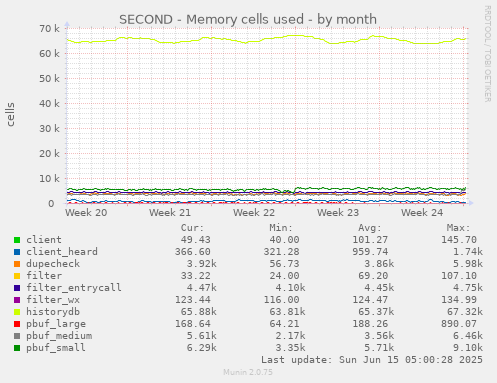Click historydb max value 67.32k
The image size is (497, 383).
[465, 312]
